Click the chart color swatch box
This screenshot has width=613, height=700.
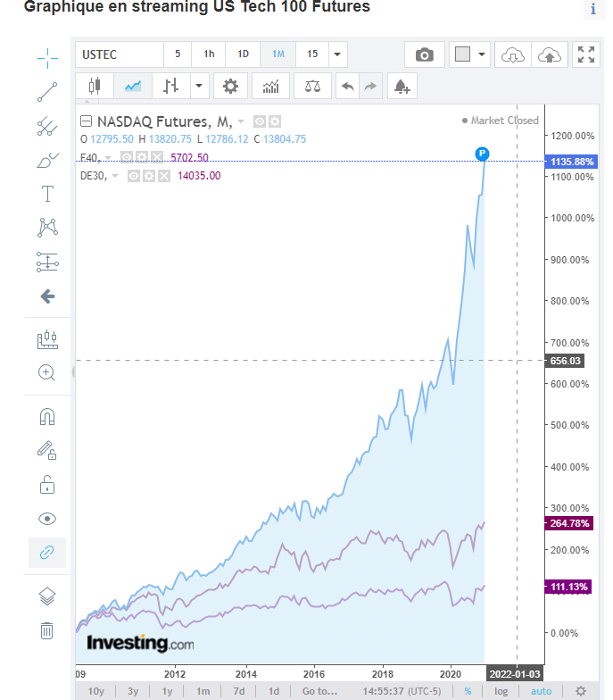(462, 54)
